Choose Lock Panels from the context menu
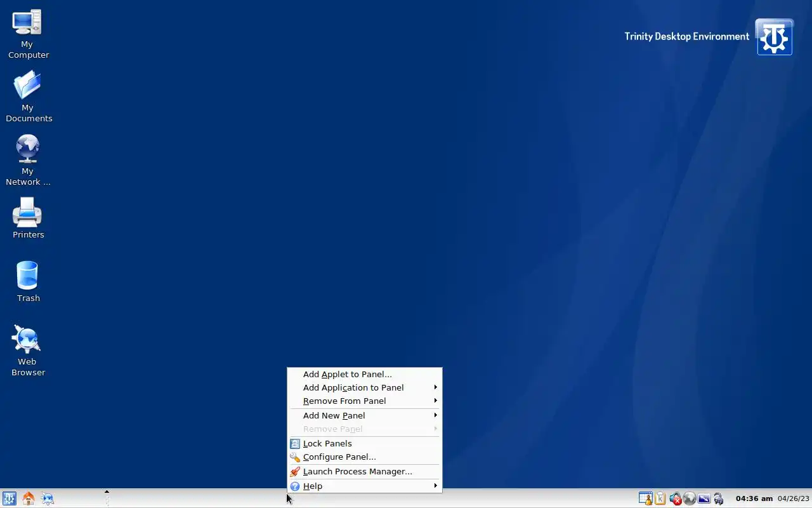Image resolution: width=812 pixels, height=508 pixels. point(364,444)
